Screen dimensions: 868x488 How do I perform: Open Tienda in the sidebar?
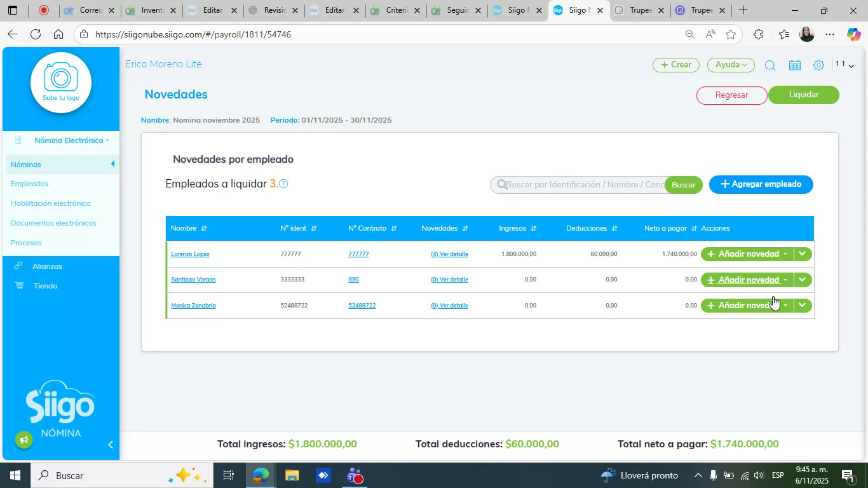tap(45, 286)
